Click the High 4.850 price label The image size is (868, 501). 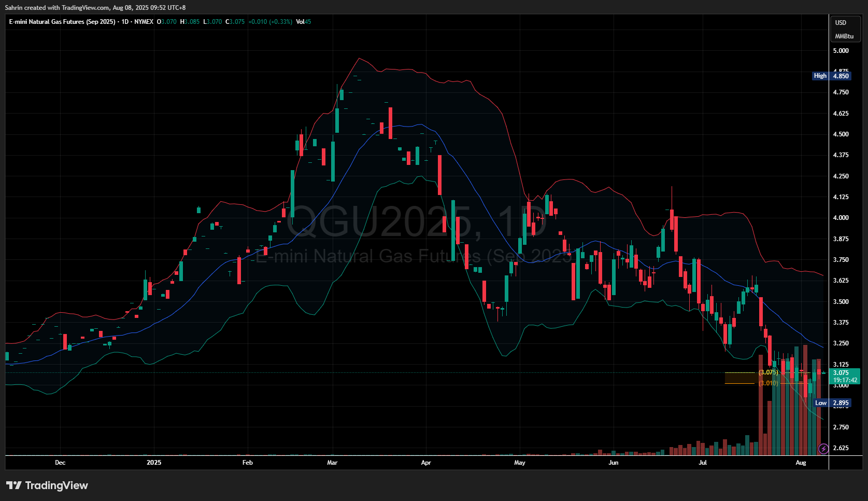point(832,76)
